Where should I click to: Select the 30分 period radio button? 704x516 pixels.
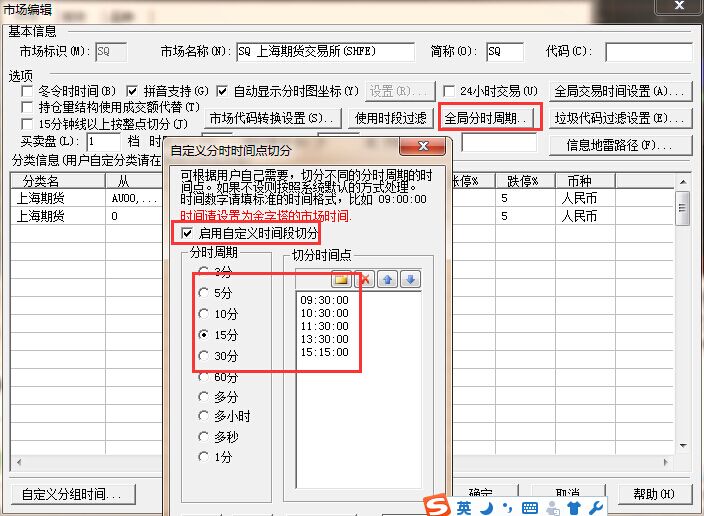(x=205, y=356)
